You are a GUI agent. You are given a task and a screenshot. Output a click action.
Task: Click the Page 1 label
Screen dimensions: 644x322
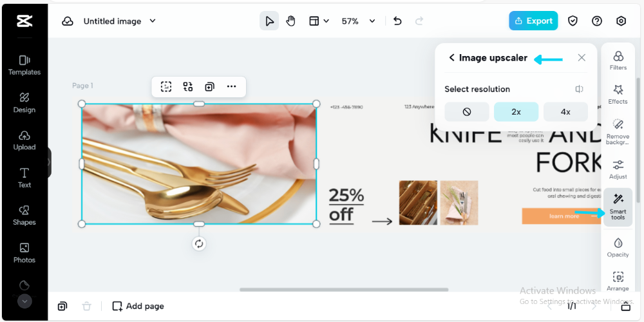(x=82, y=86)
